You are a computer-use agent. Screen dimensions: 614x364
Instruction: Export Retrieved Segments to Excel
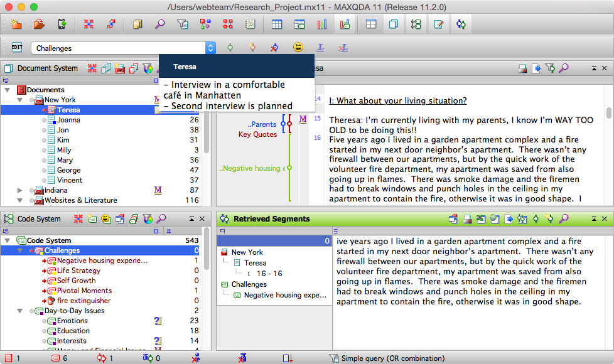tap(481, 219)
